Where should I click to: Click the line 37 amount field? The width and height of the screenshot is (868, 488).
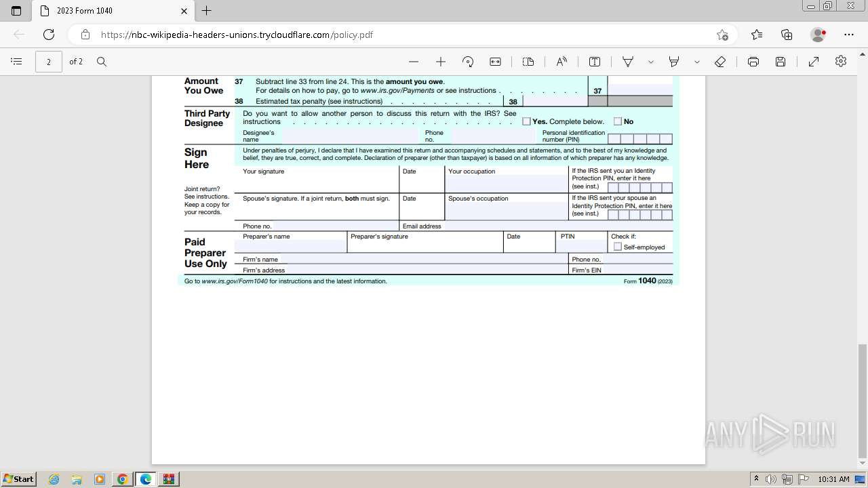tap(640, 90)
